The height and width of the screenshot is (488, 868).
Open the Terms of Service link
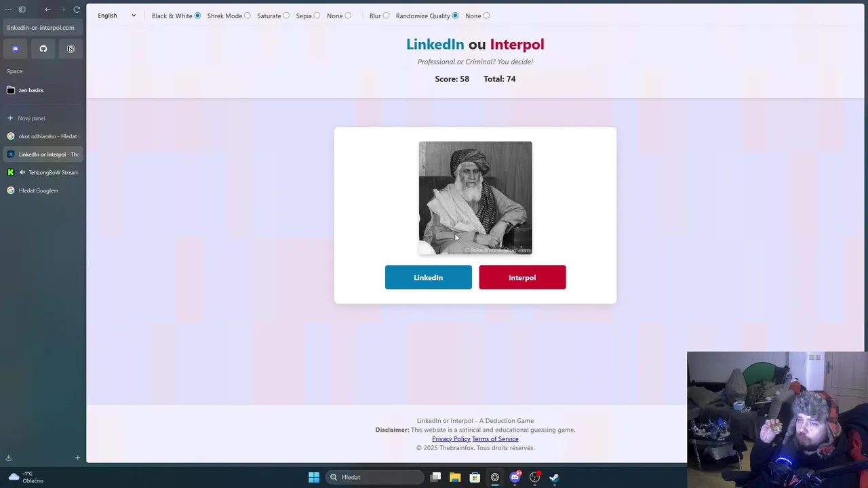(495, 439)
